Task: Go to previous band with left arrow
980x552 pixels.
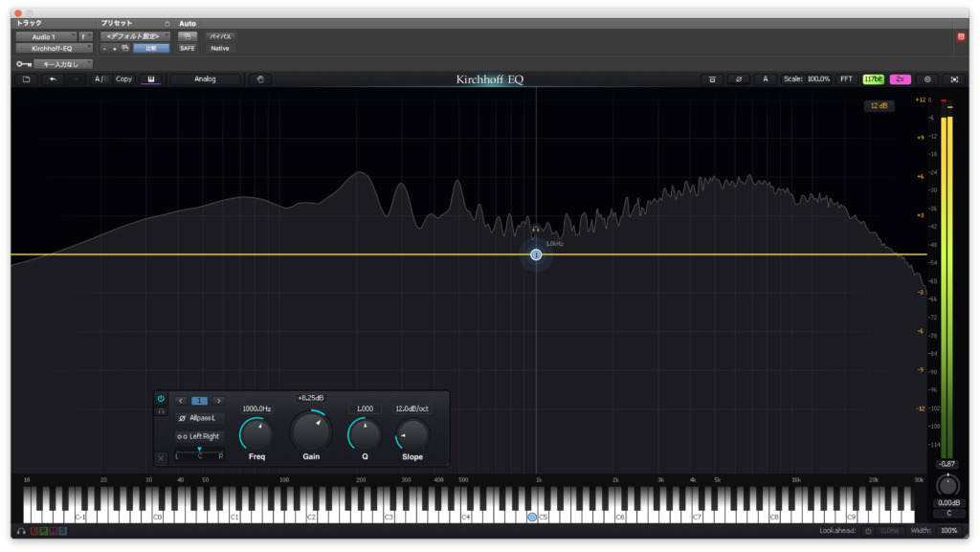Action: [181, 401]
